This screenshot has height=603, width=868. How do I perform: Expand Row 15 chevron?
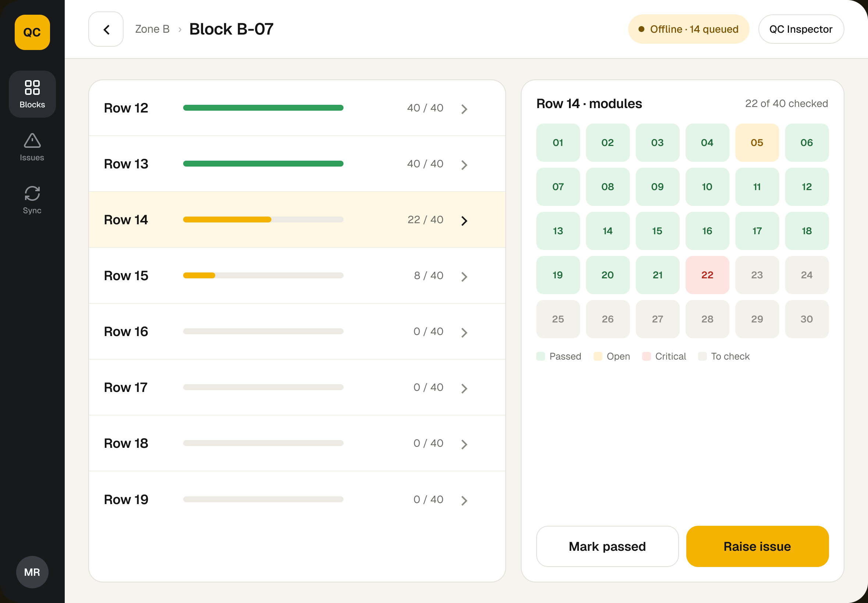[x=465, y=276]
